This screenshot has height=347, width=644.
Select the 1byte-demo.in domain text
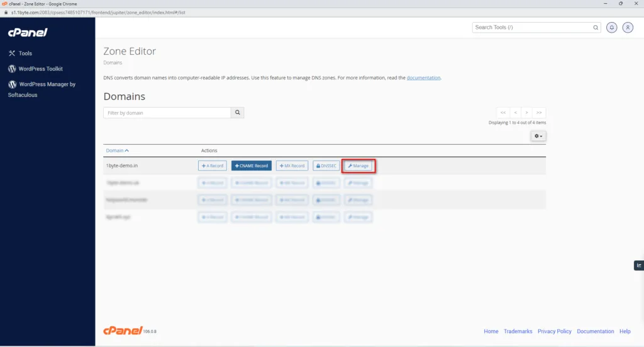[x=122, y=165]
